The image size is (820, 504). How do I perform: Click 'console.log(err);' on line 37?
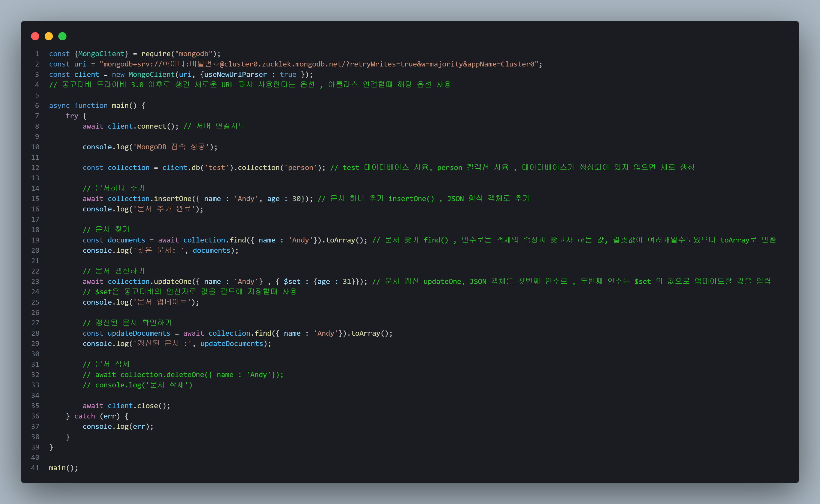(118, 426)
